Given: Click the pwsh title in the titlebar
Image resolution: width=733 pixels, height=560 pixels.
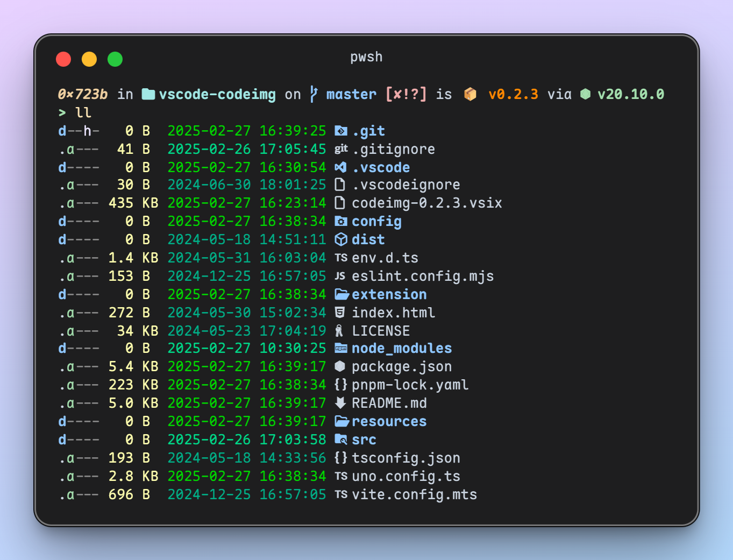Looking at the screenshot, I should 366,56.
